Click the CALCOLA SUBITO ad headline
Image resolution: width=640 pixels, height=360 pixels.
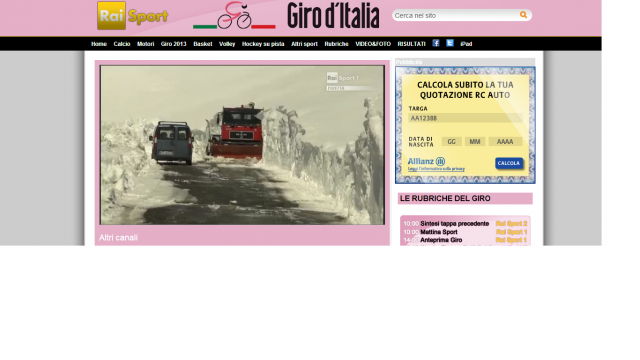465,90
